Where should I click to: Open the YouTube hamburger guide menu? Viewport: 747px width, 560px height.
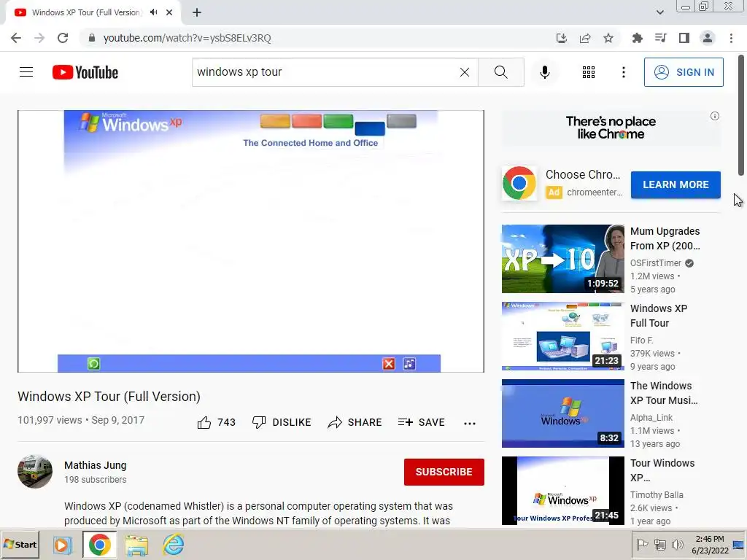pyautogui.click(x=26, y=72)
